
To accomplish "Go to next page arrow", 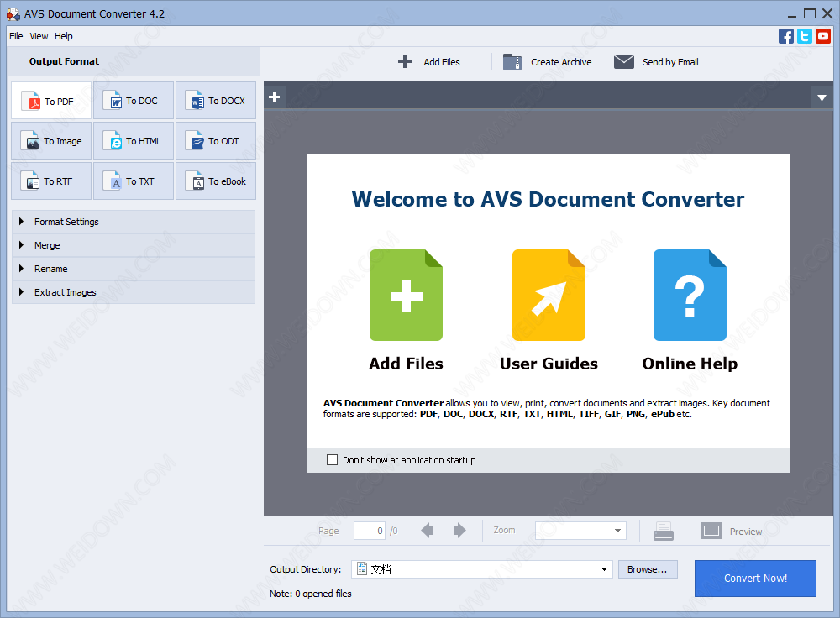I will [x=459, y=531].
